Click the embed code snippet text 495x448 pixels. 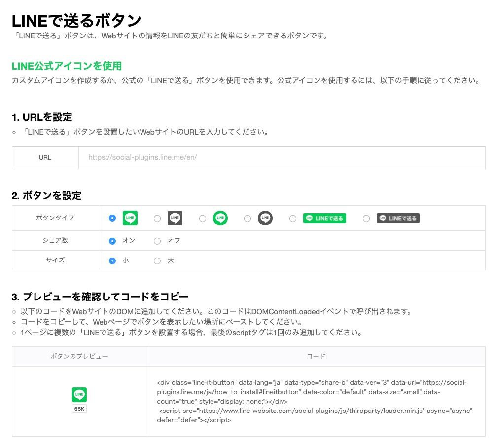(315, 401)
